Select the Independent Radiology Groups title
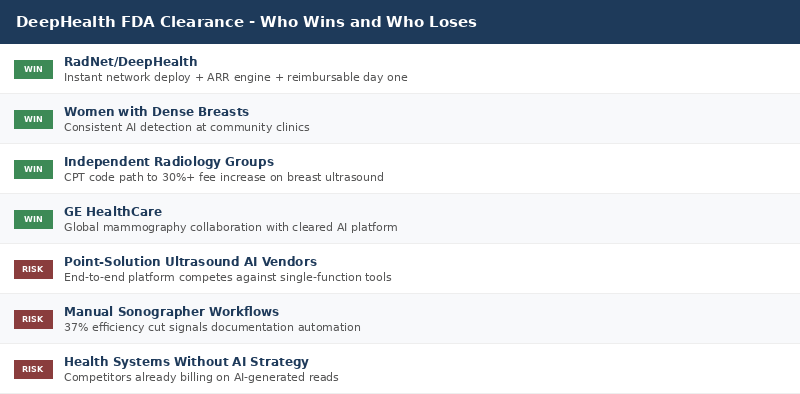Viewport: 800px width, 394px height. click(x=169, y=162)
